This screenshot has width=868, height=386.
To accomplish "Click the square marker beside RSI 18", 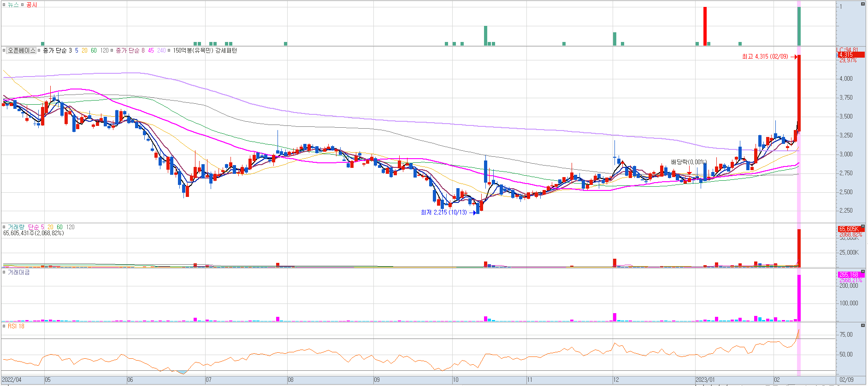I will tap(4, 326).
